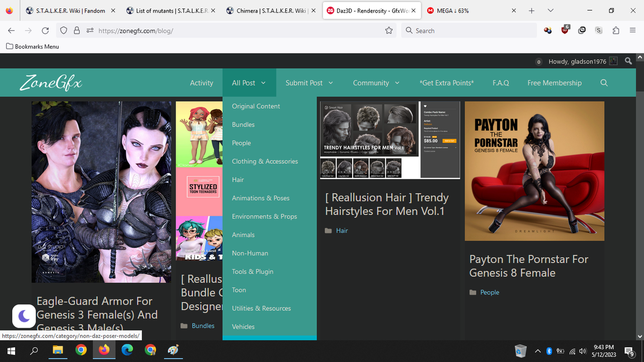Open the F.A.Q navigation link

point(501,83)
